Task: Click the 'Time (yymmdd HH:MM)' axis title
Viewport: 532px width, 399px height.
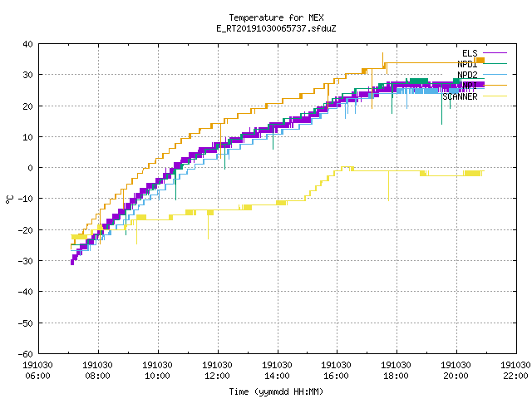Action: click(x=276, y=392)
